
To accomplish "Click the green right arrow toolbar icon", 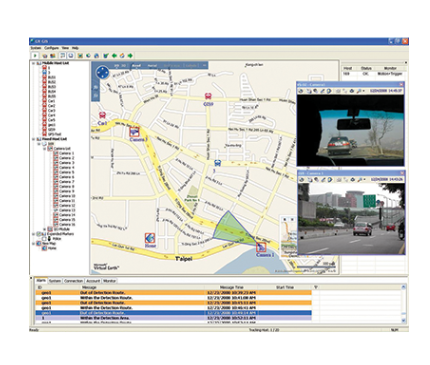I will (130, 56).
